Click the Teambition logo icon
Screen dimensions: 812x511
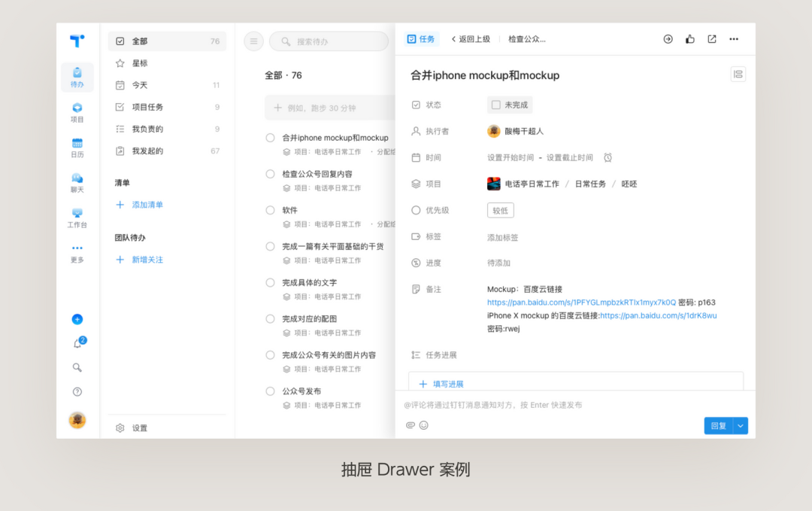pos(77,41)
